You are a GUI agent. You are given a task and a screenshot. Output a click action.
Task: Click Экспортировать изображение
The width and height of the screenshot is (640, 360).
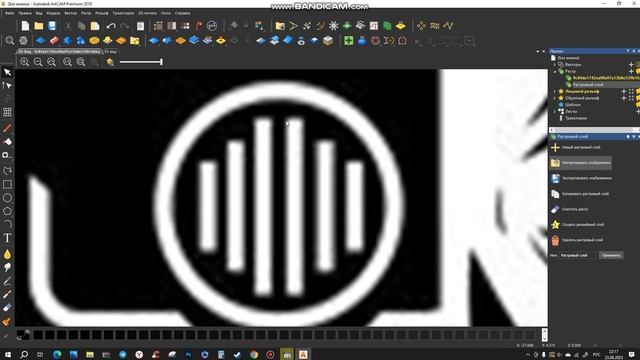click(x=581, y=178)
